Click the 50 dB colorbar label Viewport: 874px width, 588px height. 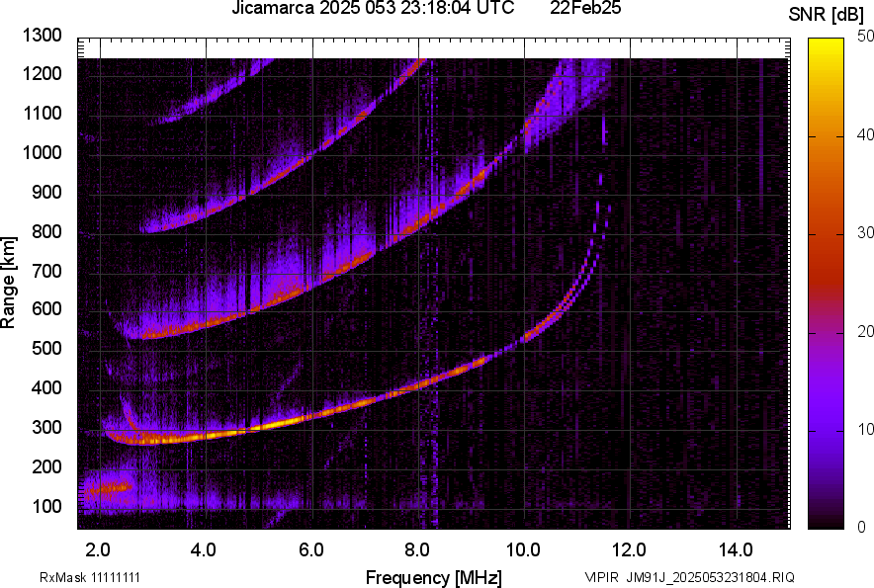pyautogui.click(x=865, y=36)
